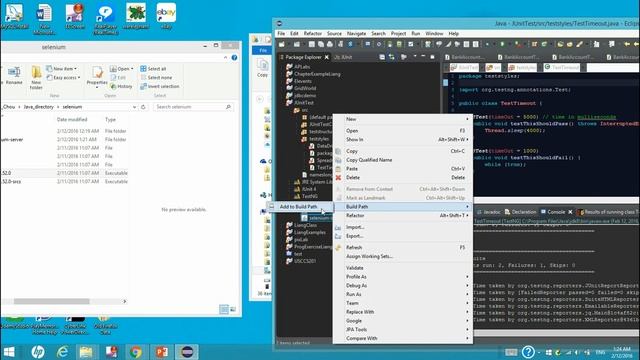
Task: Select the GridWorld project
Action: 301,88
